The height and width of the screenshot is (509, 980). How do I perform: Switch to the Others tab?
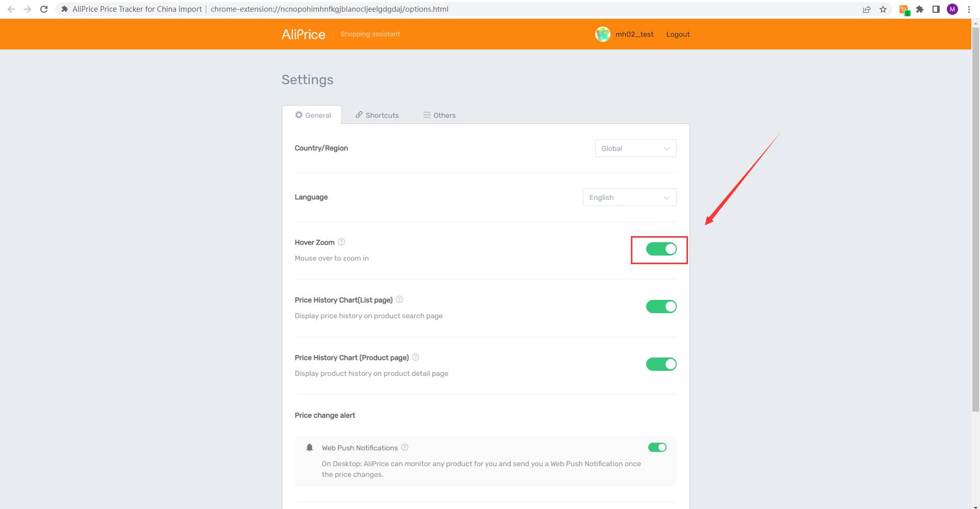pos(439,115)
